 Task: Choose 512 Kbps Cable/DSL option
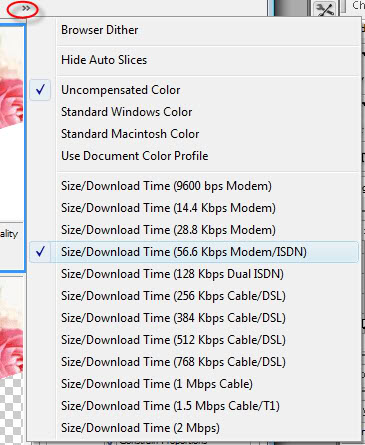point(194,340)
